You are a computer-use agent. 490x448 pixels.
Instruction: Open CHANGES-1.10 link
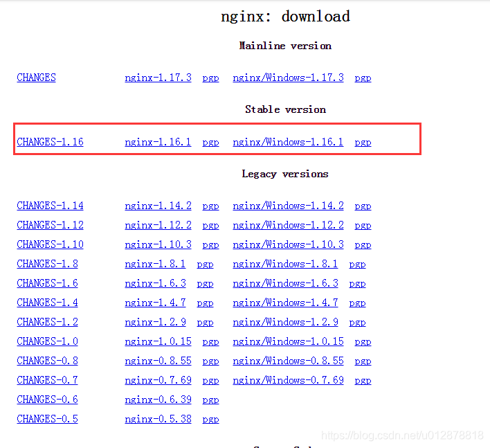[x=50, y=244]
